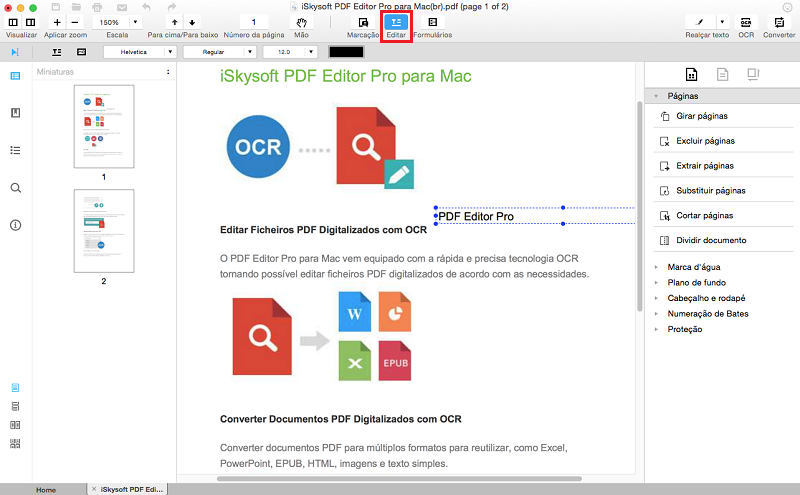Switch to two-page continuous view mode
The height and width of the screenshot is (495, 800).
point(15,442)
